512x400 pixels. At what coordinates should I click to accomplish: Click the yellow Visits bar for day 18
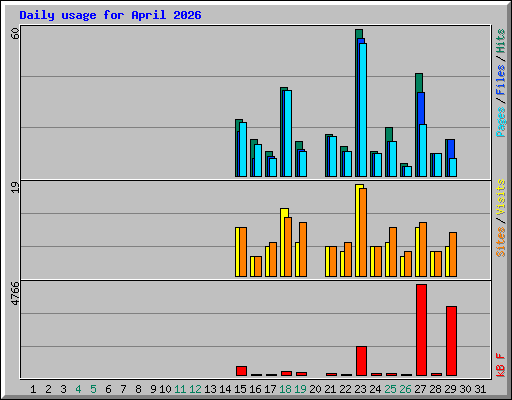(283, 242)
